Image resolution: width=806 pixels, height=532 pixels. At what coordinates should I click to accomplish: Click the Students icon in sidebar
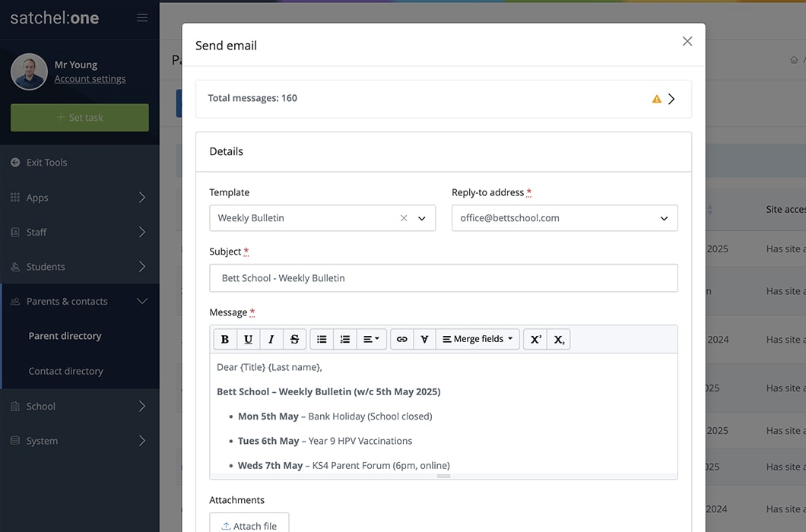(x=15, y=267)
